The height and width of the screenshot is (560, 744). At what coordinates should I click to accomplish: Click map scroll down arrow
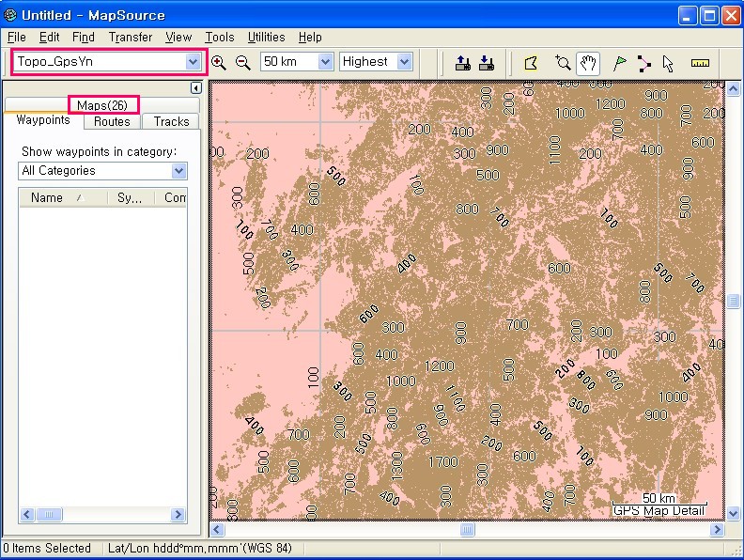point(733,513)
